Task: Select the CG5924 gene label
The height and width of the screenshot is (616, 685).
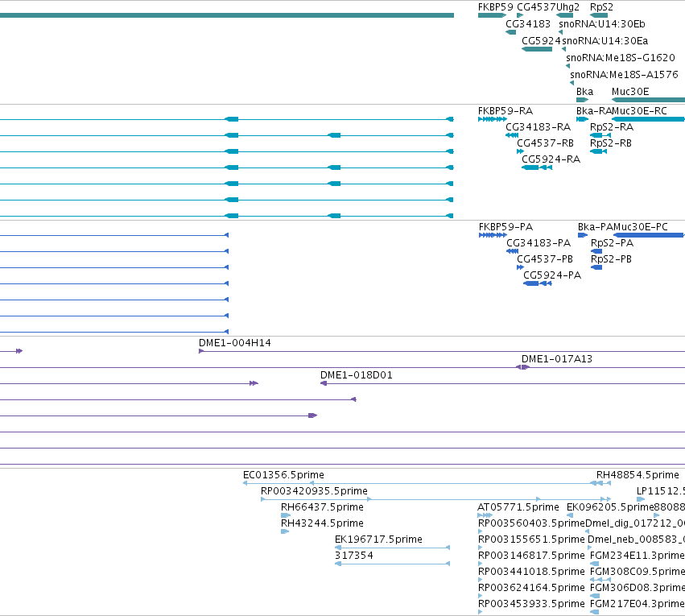Action: tap(541, 41)
